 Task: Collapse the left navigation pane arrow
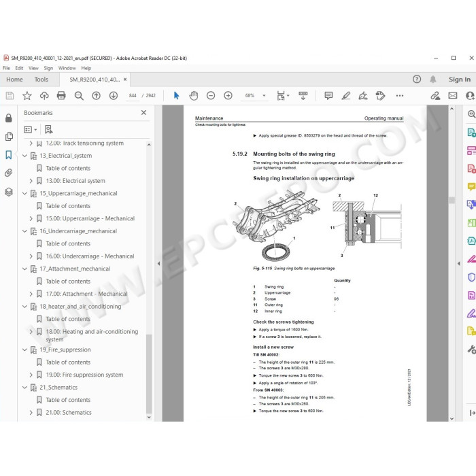pos(158,264)
